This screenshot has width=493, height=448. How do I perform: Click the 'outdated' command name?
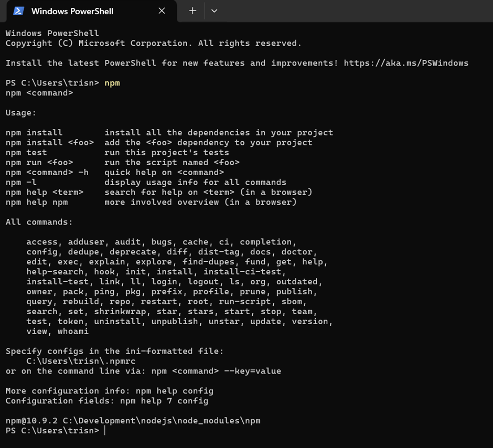[x=297, y=282]
